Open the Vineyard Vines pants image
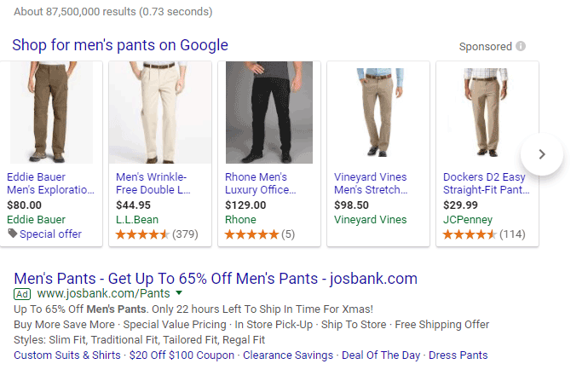 coord(378,113)
